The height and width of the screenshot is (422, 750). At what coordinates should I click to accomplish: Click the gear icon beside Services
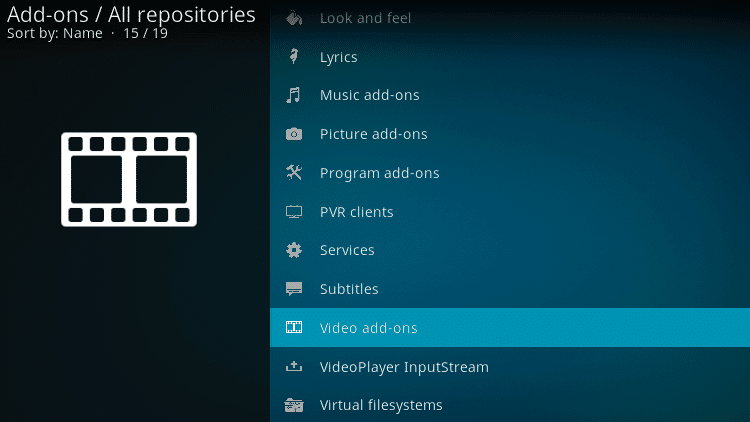(x=294, y=250)
